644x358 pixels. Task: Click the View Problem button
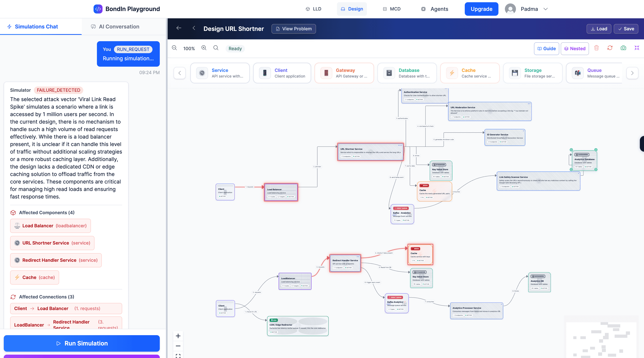coord(294,29)
